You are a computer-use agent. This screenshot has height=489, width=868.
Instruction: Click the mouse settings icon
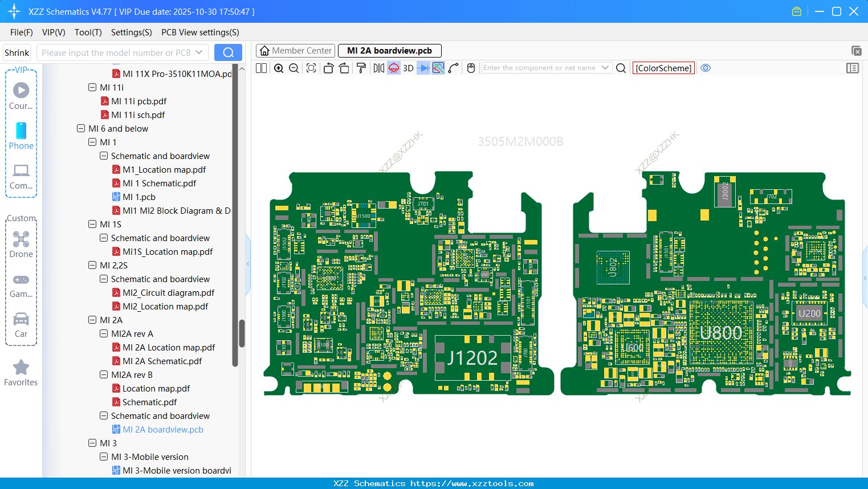click(x=471, y=68)
